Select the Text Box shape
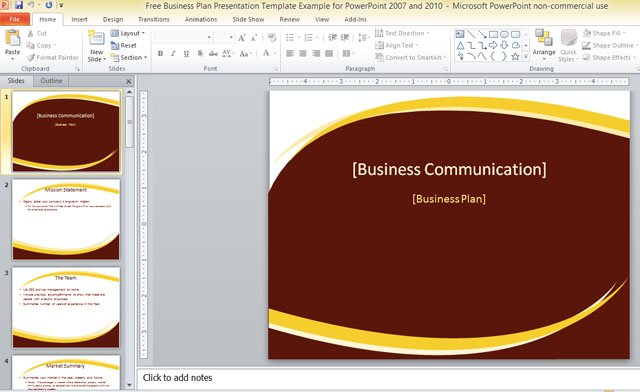640x392 pixels. tap(460, 34)
